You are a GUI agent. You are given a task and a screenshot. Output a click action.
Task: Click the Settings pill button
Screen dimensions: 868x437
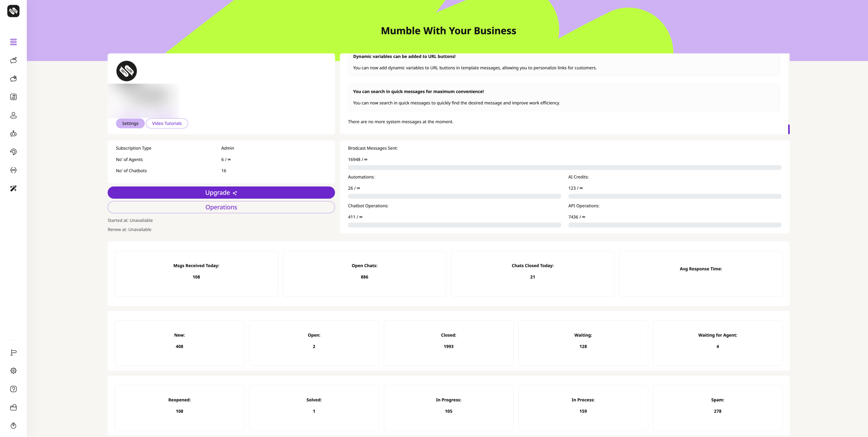point(130,123)
